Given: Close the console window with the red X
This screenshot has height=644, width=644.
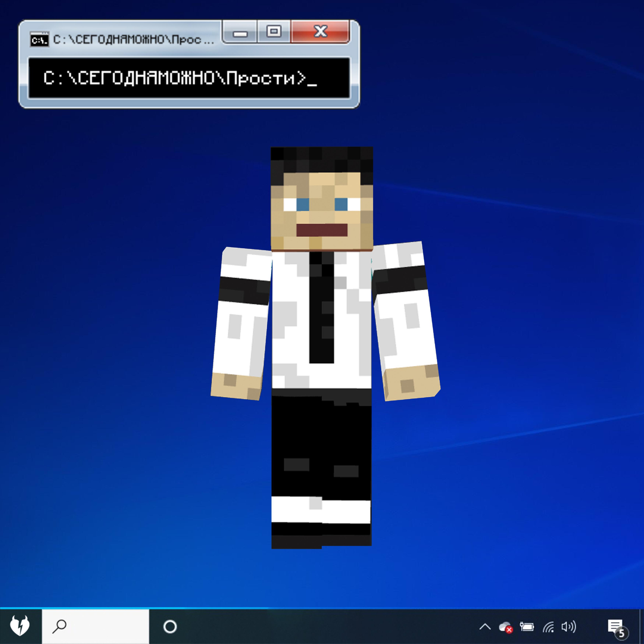Looking at the screenshot, I should (x=320, y=32).
